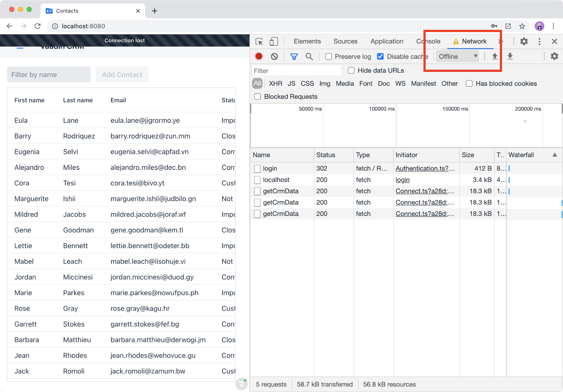Select the inspect element cursor tool
Screen dimensions: 563x392
(259, 41)
